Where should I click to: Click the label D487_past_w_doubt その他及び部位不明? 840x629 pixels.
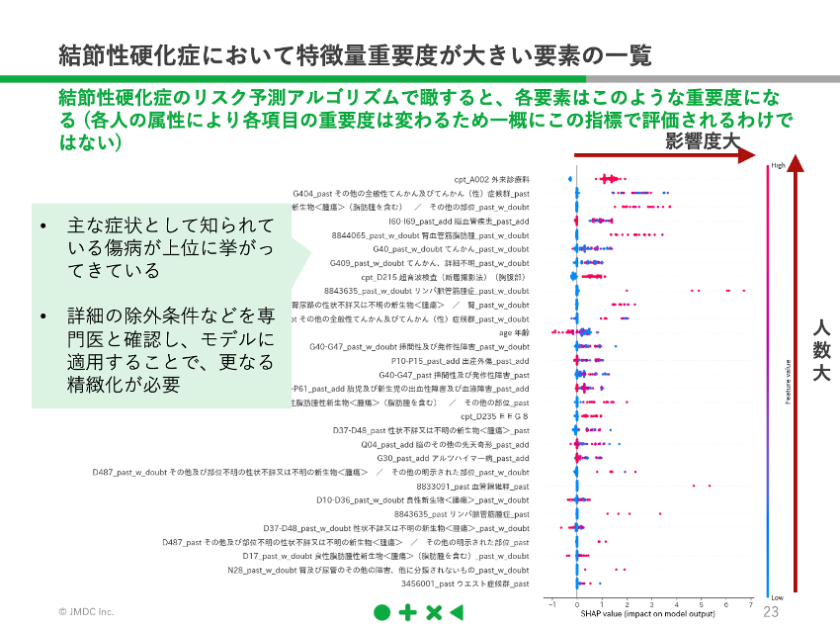coord(310,473)
